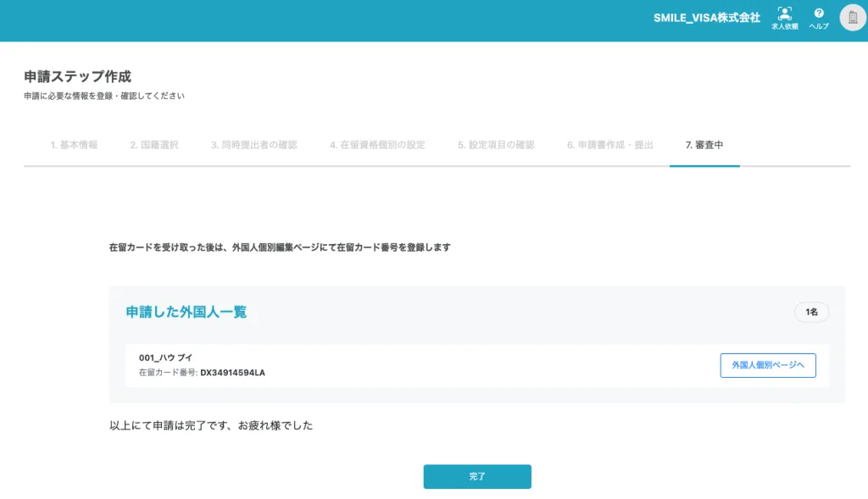Click the 申請ステップ作成 page title
Screen dimensions: 868x499
point(77,77)
